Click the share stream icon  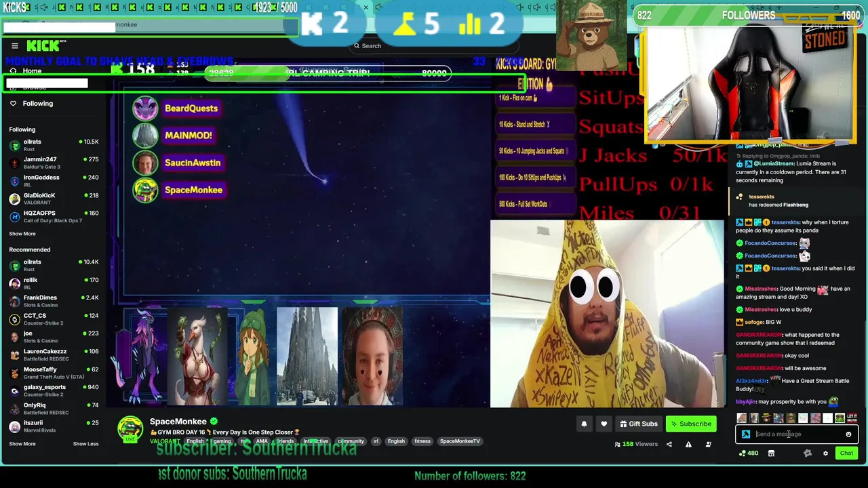point(669,445)
